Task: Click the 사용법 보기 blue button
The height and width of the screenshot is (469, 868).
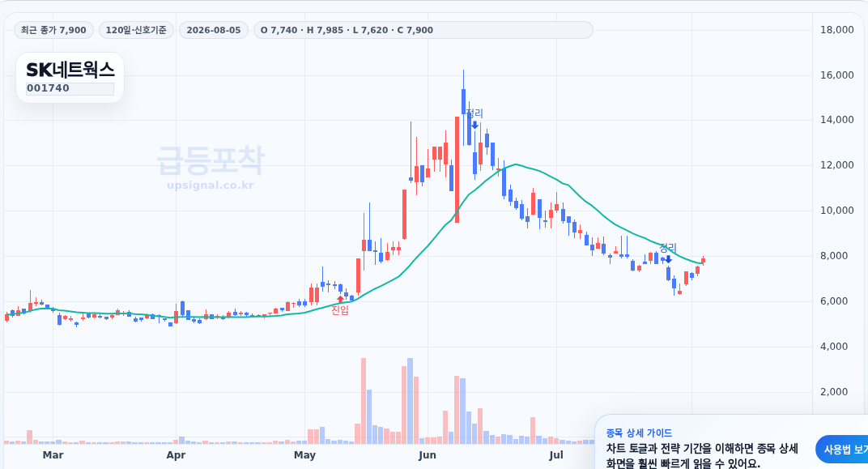Action: pyautogui.click(x=842, y=449)
